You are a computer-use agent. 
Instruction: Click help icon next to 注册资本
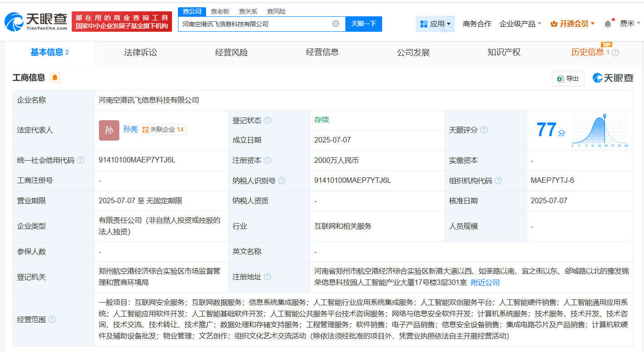268,160
